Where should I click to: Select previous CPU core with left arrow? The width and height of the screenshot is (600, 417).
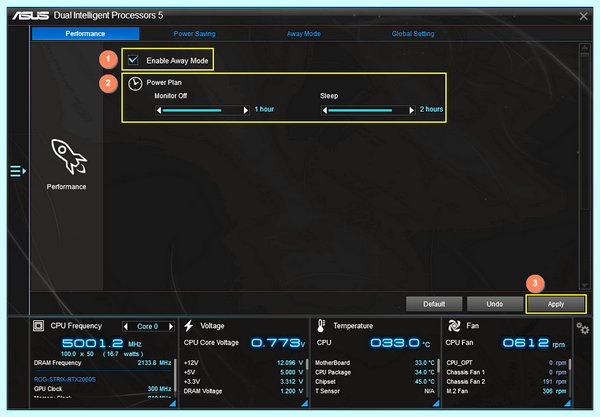point(126,326)
